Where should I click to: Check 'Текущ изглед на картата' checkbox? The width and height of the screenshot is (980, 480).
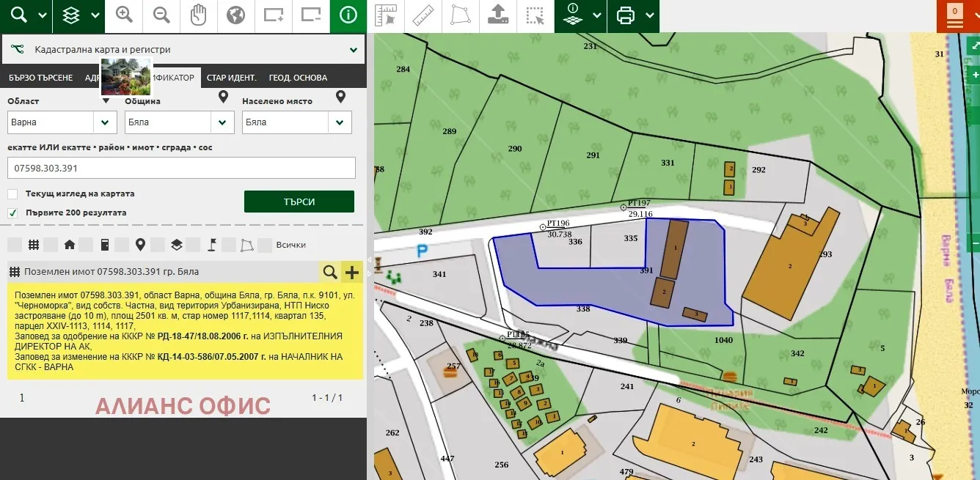12,194
